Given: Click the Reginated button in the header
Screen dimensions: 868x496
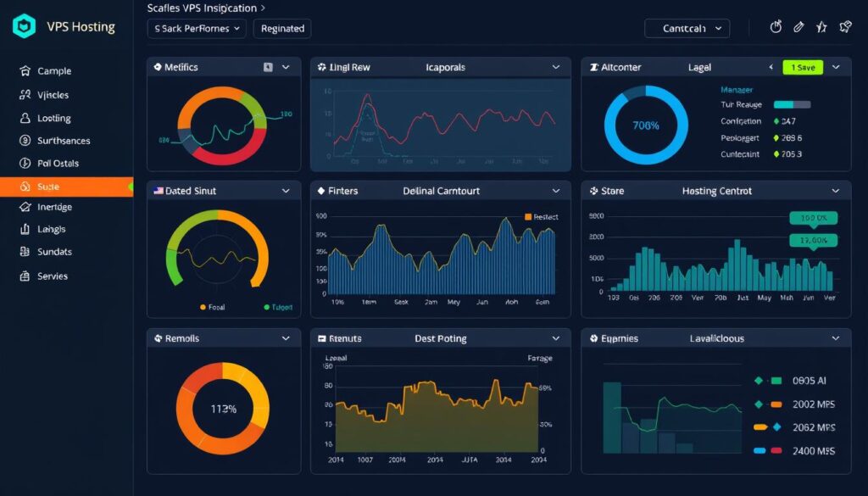Looking at the screenshot, I should 281,28.
